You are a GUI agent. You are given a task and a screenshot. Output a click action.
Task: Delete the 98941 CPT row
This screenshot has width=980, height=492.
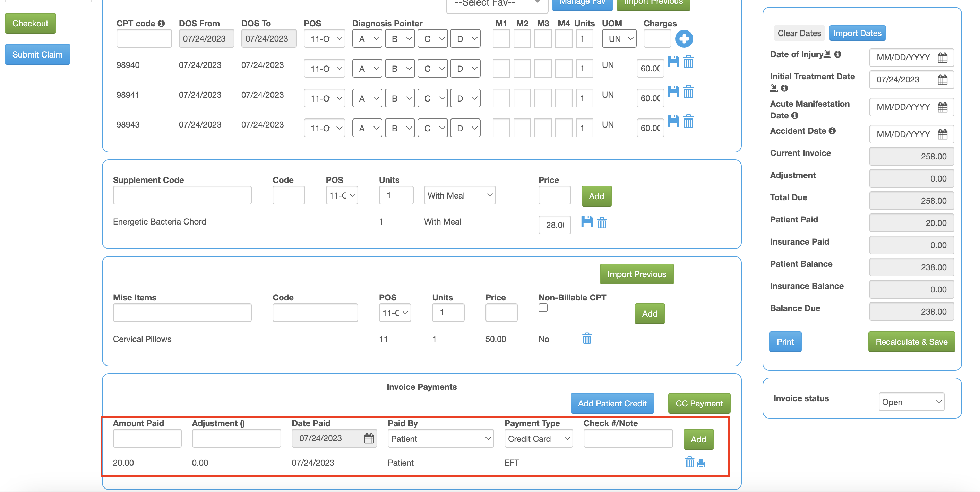coord(688,91)
